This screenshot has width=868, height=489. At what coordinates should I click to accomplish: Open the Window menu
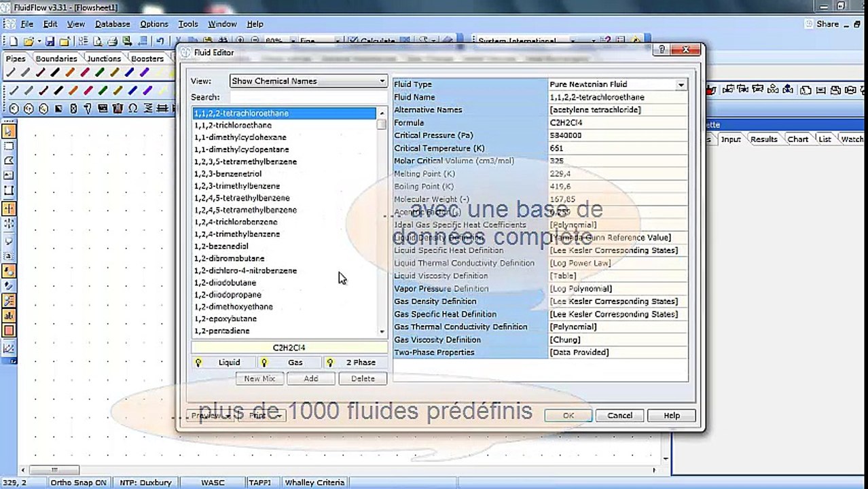pyautogui.click(x=222, y=24)
